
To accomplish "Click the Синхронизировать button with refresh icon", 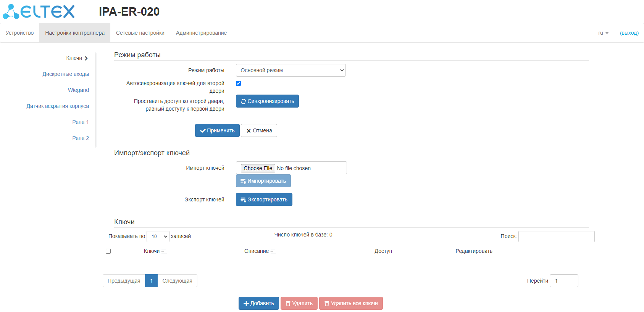I will [267, 101].
